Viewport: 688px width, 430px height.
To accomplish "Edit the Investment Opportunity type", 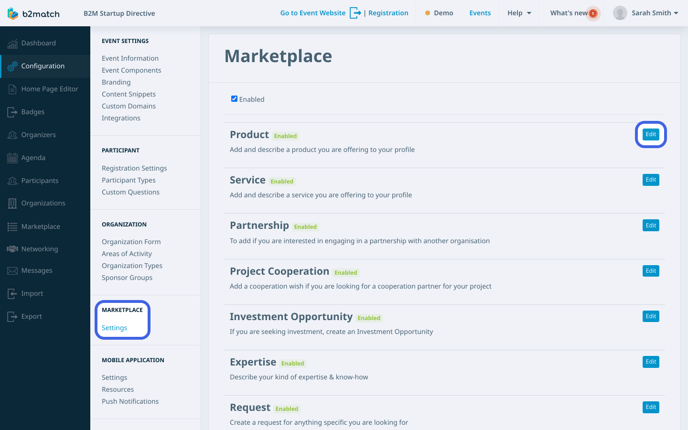I will click(651, 316).
